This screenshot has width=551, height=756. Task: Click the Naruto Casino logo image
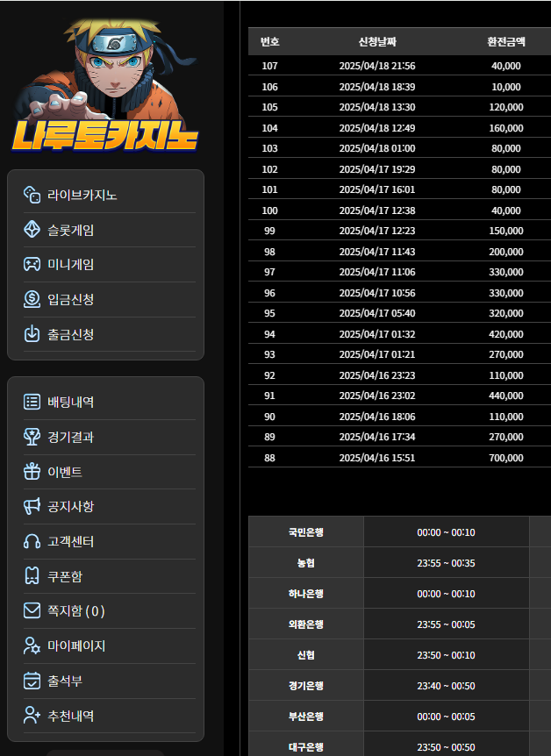(x=107, y=88)
